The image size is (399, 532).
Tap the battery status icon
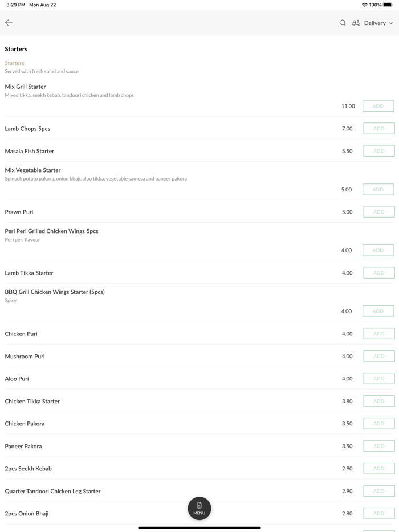[x=388, y=5]
